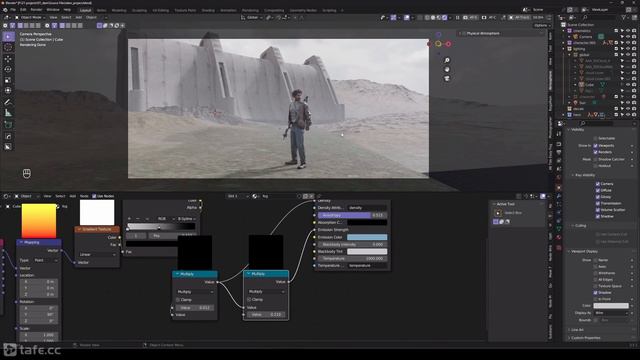Switch to material preview shading

(x=439, y=18)
